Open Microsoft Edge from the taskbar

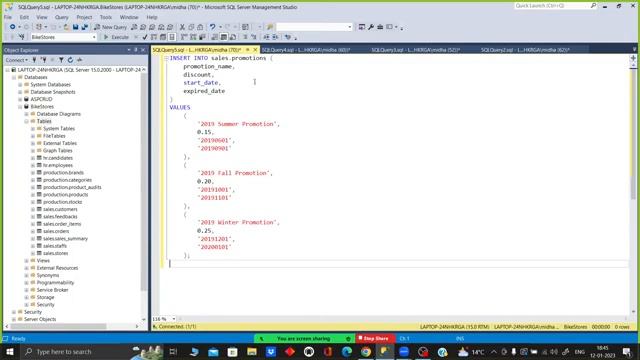pos(347,351)
